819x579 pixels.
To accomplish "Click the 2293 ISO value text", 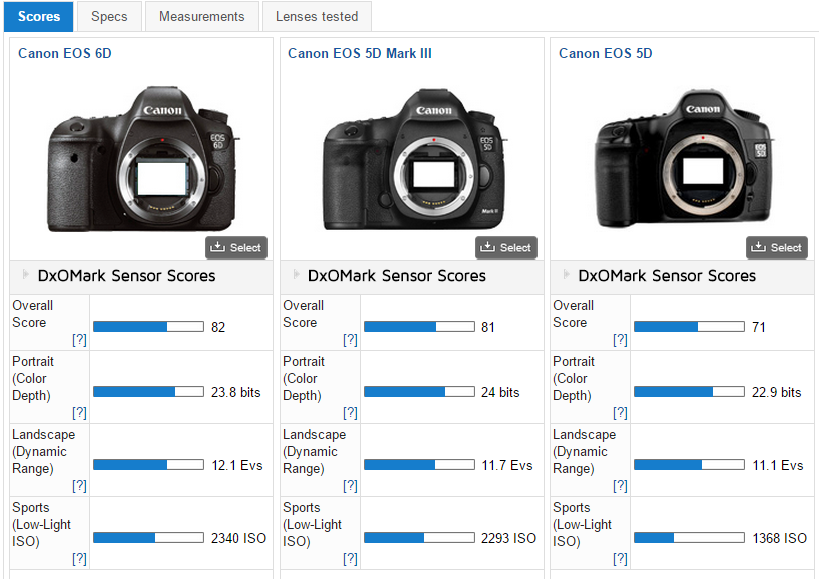I will point(508,538).
